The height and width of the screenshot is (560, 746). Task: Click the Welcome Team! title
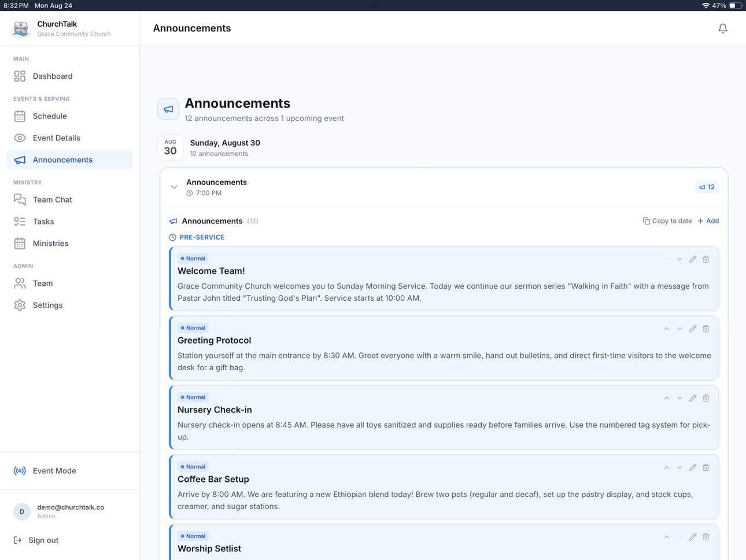click(211, 271)
